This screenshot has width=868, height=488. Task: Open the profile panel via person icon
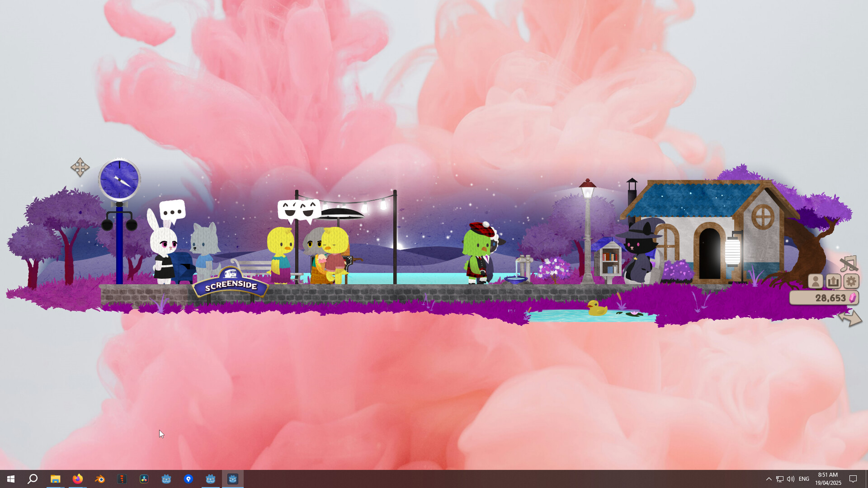815,281
